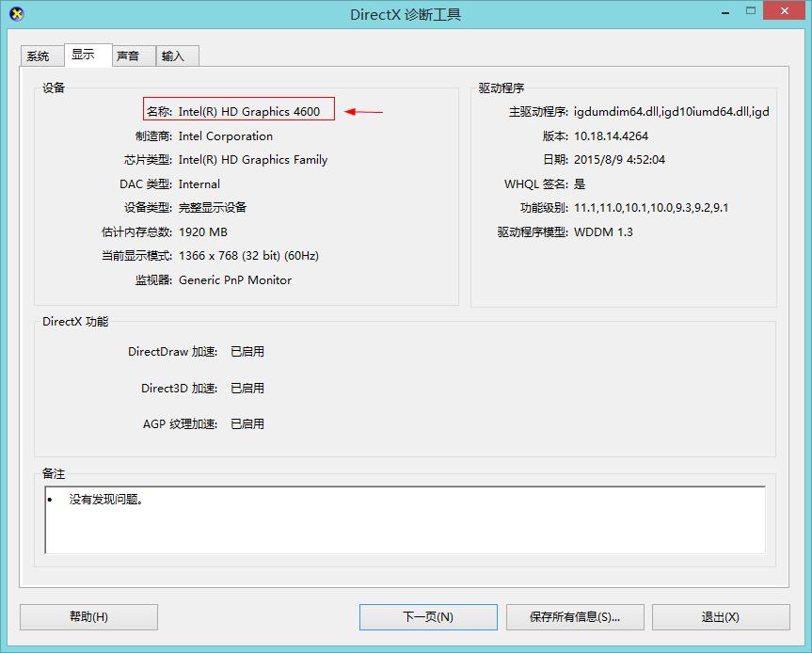Click WHQL 签名 value 是
The width and height of the screenshot is (812, 653).
click(580, 183)
